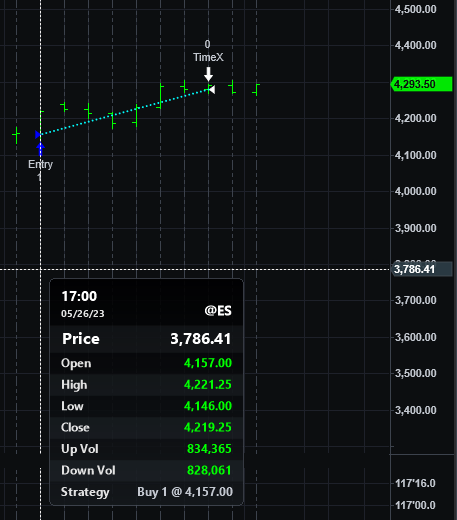Click the Close value 4,219.25
The height and width of the screenshot is (520, 457).
208,427
